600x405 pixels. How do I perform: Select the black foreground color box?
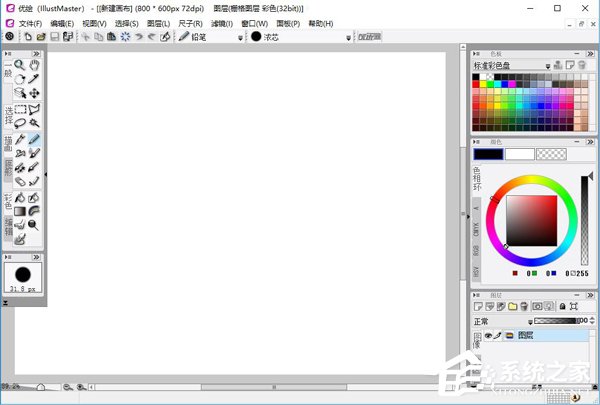[488, 154]
